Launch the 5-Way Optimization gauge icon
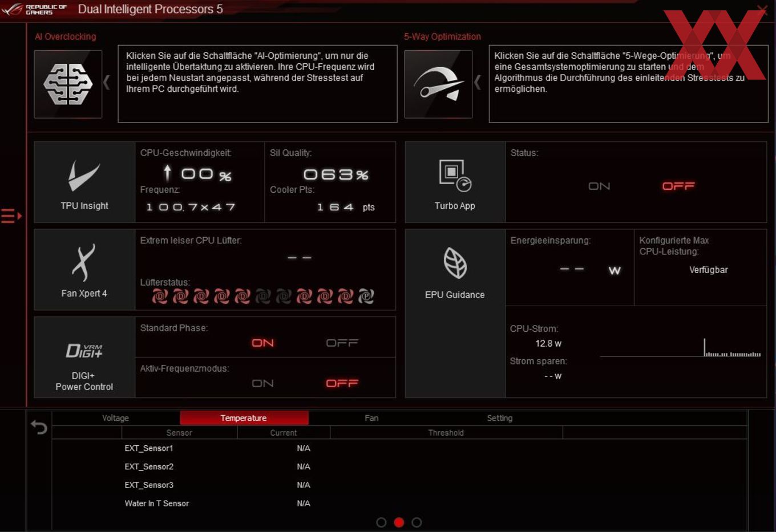This screenshot has height=532, width=776. pos(438,84)
